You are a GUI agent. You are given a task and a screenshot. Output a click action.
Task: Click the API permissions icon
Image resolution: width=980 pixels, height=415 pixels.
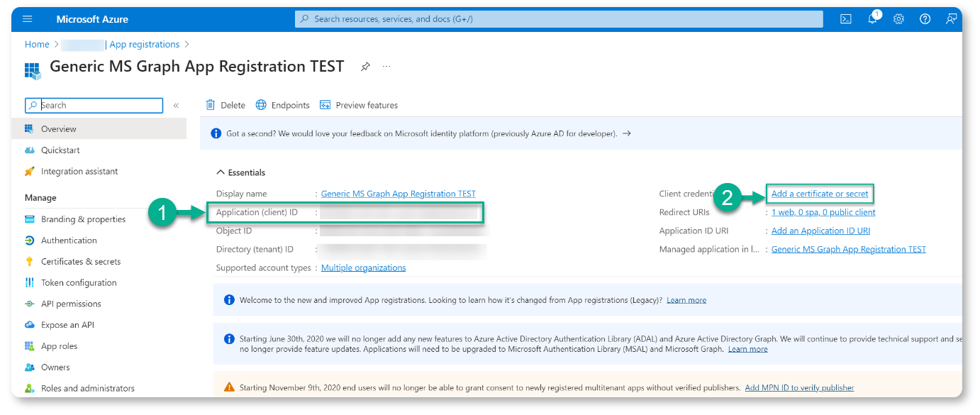click(29, 304)
